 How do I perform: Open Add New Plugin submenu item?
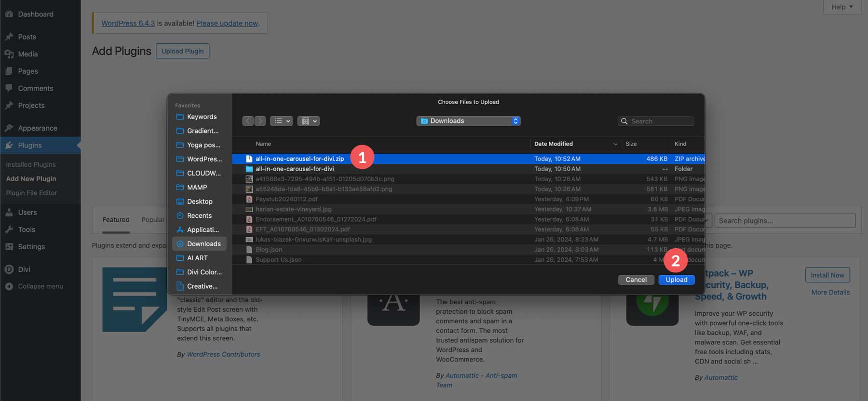(x=31, y=179)
